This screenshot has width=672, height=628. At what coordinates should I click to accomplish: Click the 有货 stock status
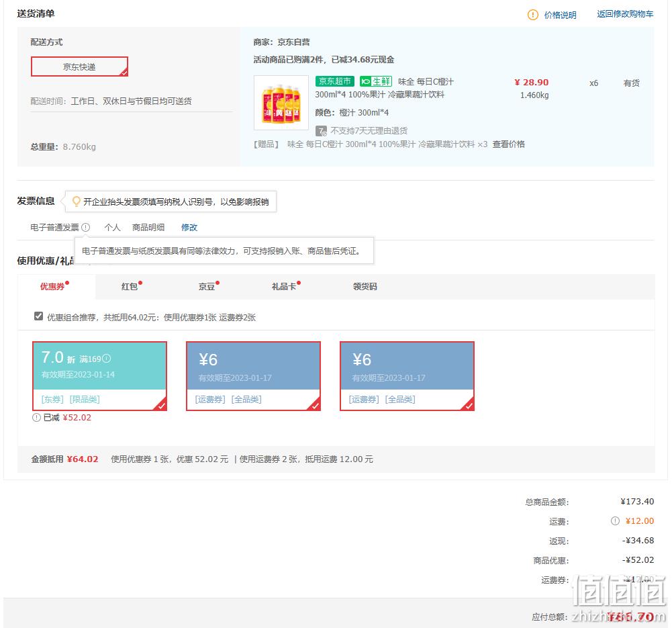tap(631, 83)
